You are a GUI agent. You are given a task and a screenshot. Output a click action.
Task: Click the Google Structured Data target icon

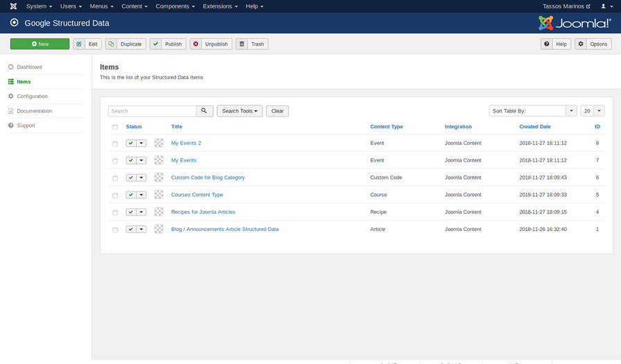pyautogui.click(x=15, y=23)
